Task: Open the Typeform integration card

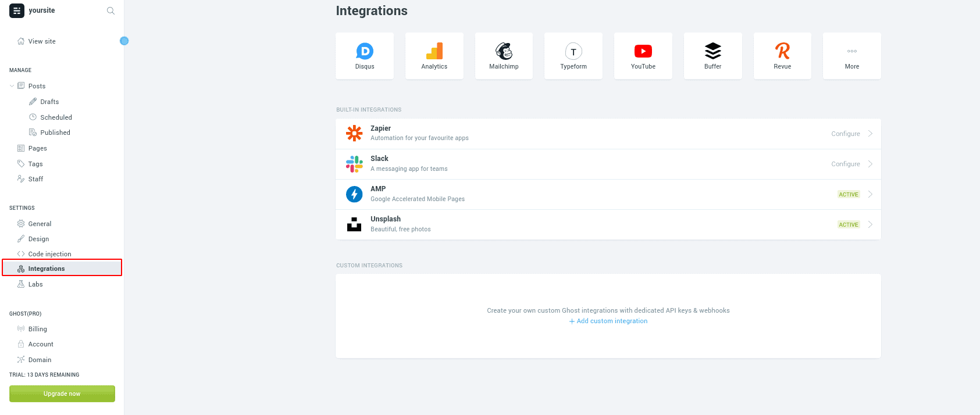Action: 573,56
